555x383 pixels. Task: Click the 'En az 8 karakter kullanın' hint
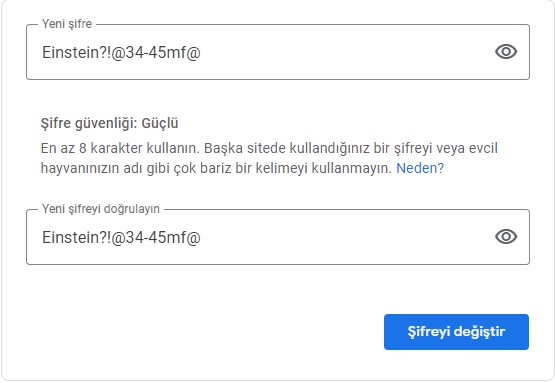tap(120, 148)
